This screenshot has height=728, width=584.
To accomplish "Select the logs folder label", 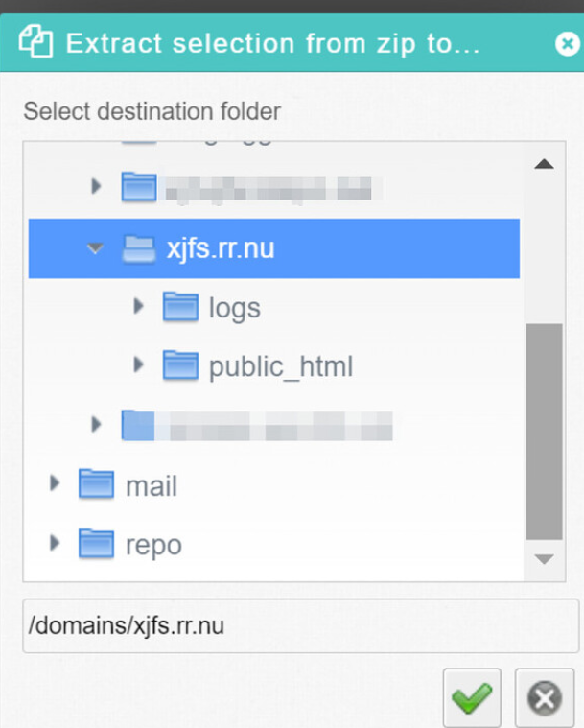I will (x=234, y=308).
